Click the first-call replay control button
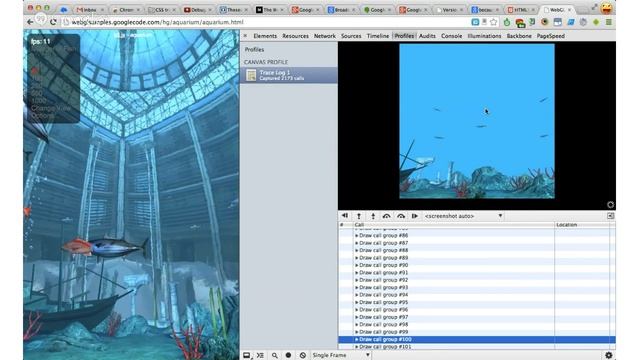This screenshot has width=640, height=360. coord(345,216)
